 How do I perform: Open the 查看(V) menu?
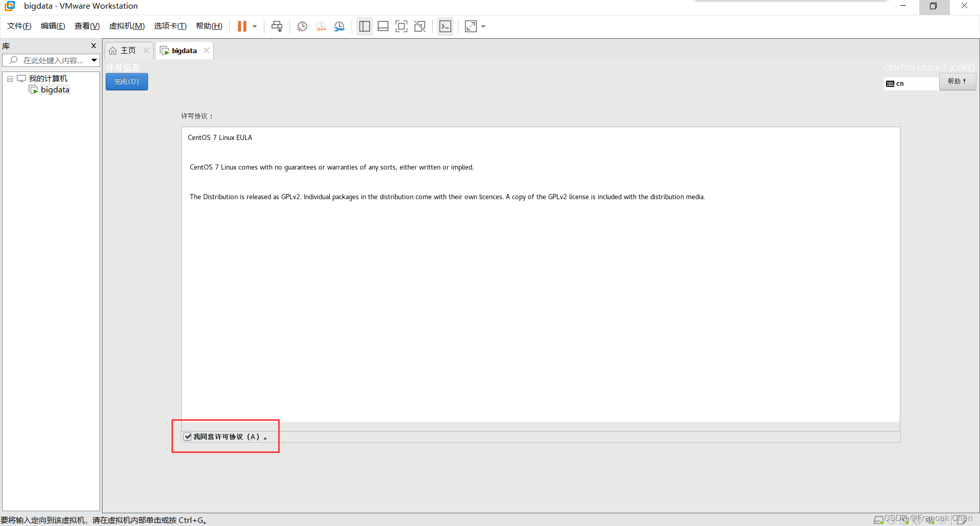(x=87, y=26)
